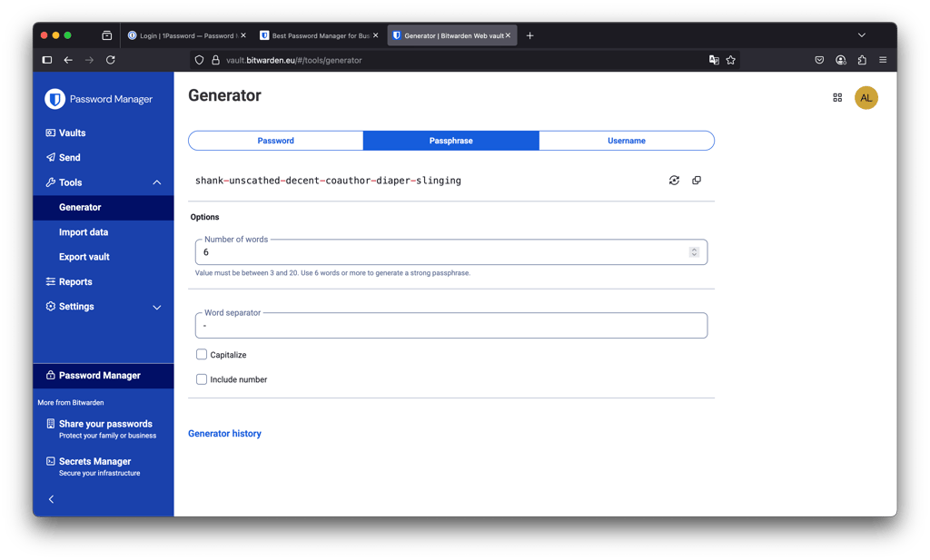930x560 pixels.
Task: Open Import data page
Action: click(83, 232)
